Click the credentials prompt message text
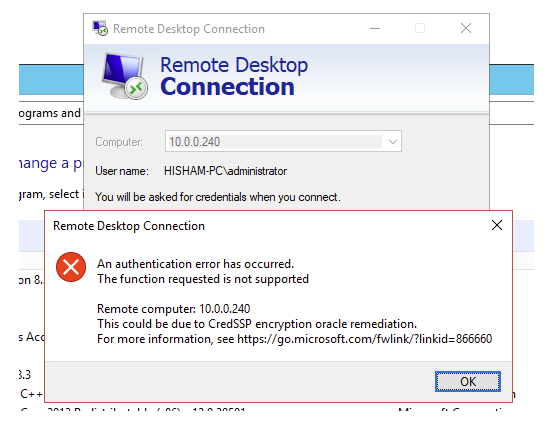The width and height of the screenshot is (554, 431). pyautogui.click(x=218, y=197)
